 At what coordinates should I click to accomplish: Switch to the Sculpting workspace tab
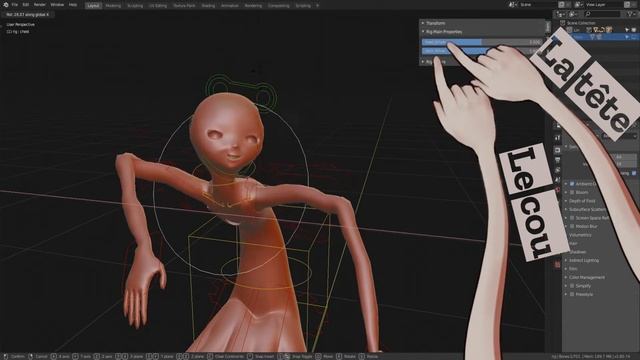pyautogui.click(x=135, y=6)
